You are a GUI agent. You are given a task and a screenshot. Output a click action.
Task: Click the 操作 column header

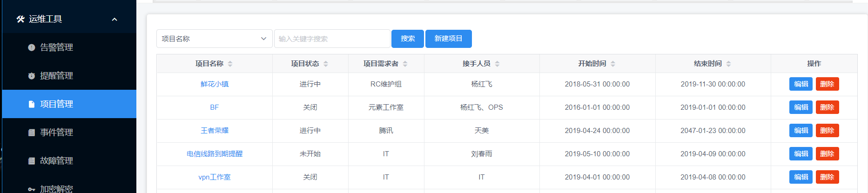(814, 64)
